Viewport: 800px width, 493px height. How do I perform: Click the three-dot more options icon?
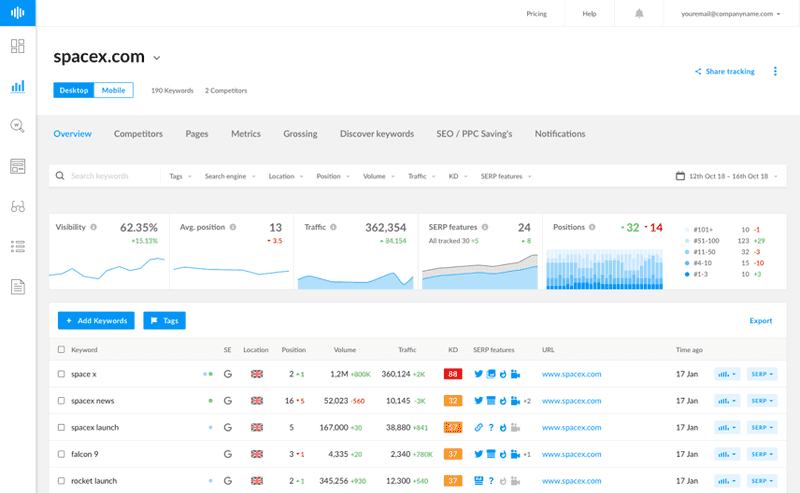(x=775, y=72)
